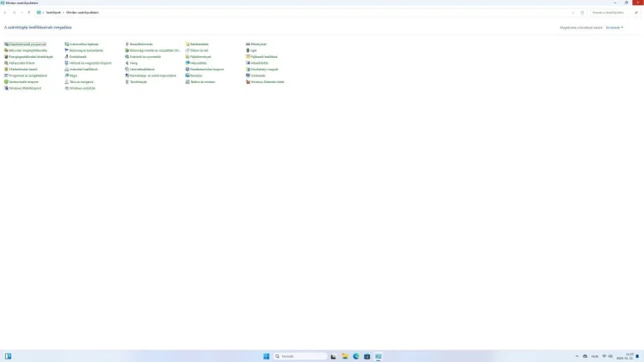Open Egér mouse settings
This screenshot has height=362, width=644.
pyautogui.click(x=252, y=50)
